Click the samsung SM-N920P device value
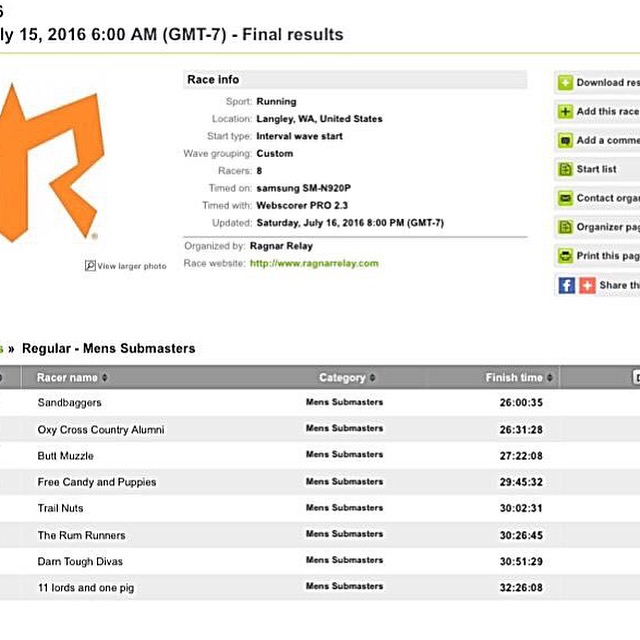This screenshot has height=640, width=640. point(303,188)
